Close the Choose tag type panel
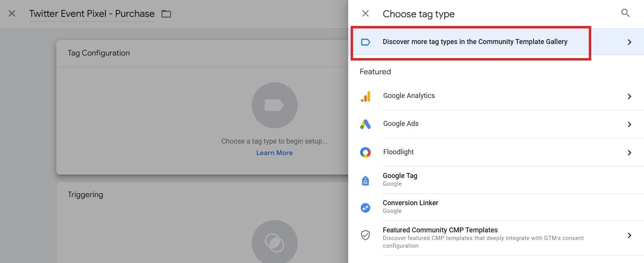This screenshot has height=263, width=644. 365,14
